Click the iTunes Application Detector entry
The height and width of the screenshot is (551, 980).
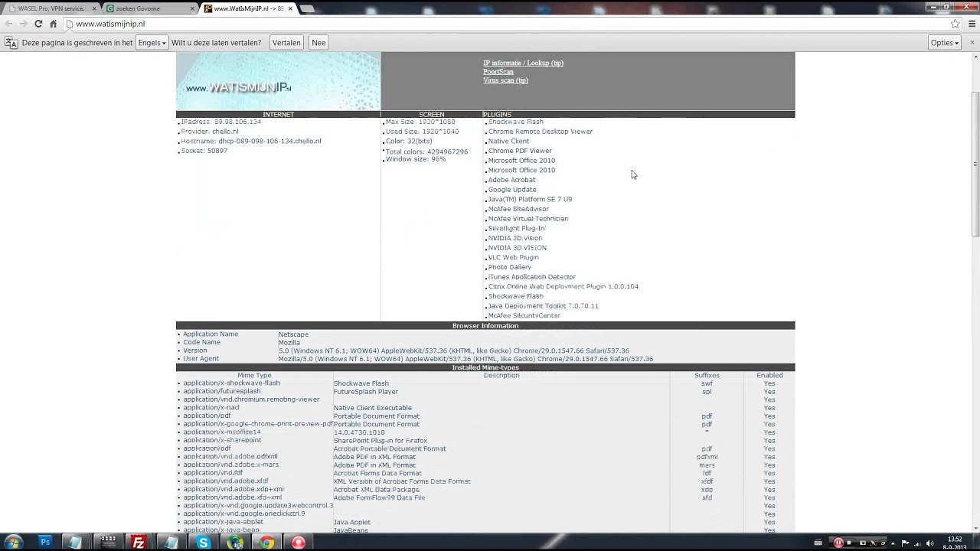[532, 277]
